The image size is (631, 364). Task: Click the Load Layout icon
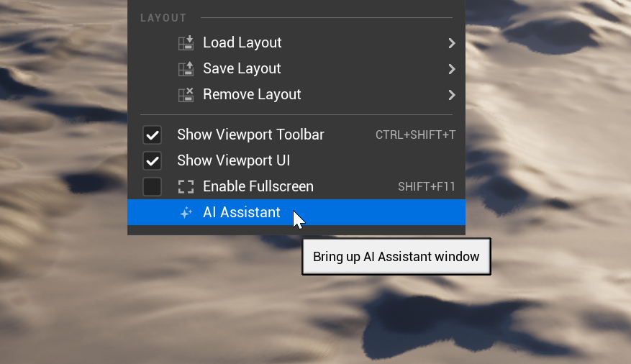coord(186,42)
